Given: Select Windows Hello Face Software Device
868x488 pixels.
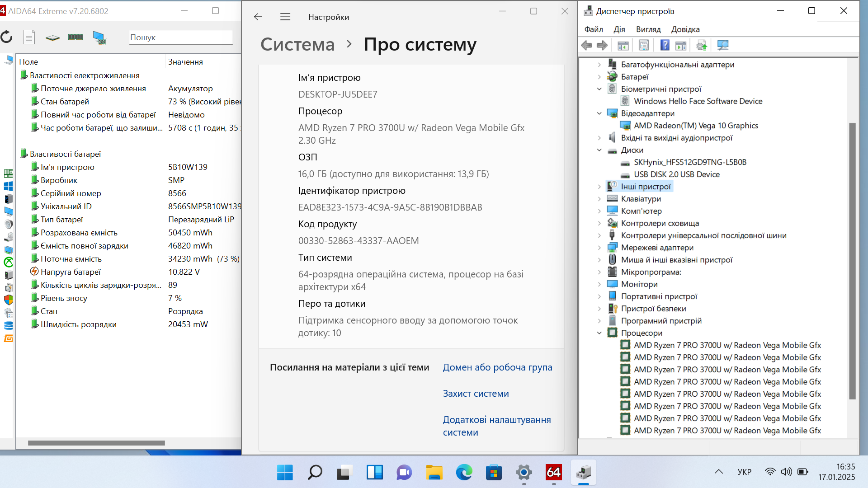Looking at the screenshot, I should coord(698,101).
